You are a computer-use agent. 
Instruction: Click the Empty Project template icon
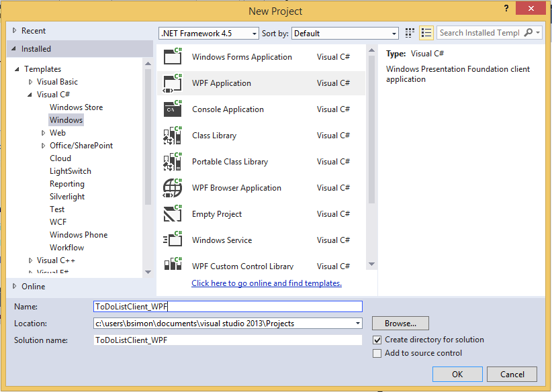[173, 213]
